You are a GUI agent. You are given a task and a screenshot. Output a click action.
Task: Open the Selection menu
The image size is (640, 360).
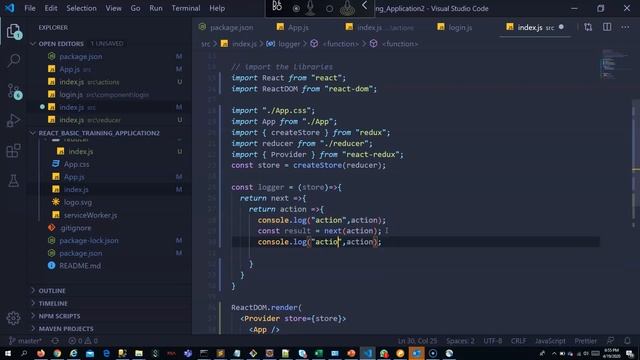point(81,8)
